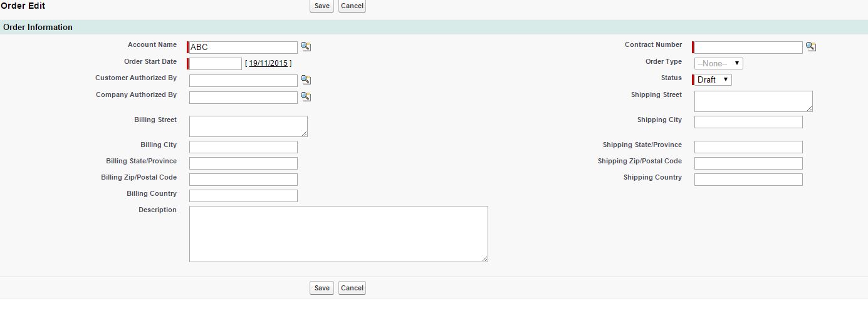Click the Order Edit page title
Image resolution: width=868 pixels, height=316 pixels.
click(23, 6)
